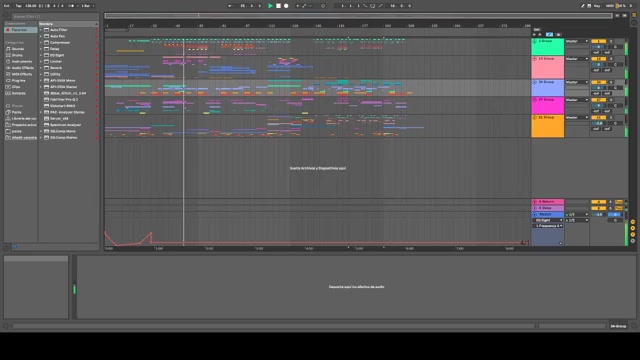This screenshot has width=640, height=360.
Task: Click the Audio Effects category icon
Action: (8, 68)
